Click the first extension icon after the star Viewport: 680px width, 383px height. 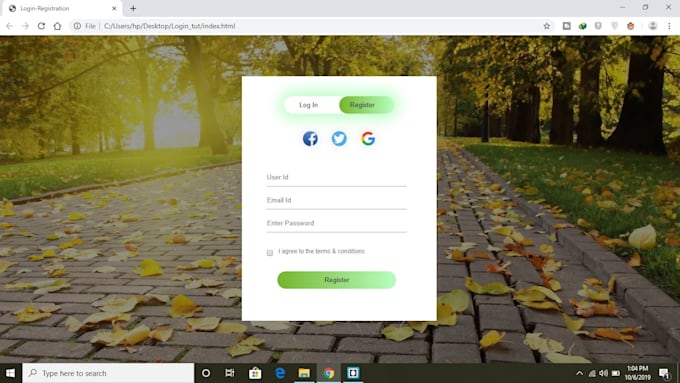pos(566,26)
